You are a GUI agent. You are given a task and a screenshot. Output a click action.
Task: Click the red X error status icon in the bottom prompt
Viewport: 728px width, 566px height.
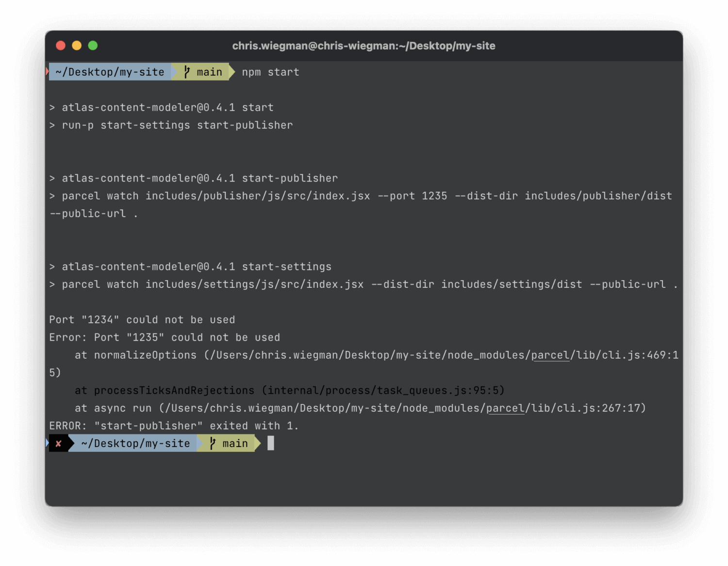58,444
